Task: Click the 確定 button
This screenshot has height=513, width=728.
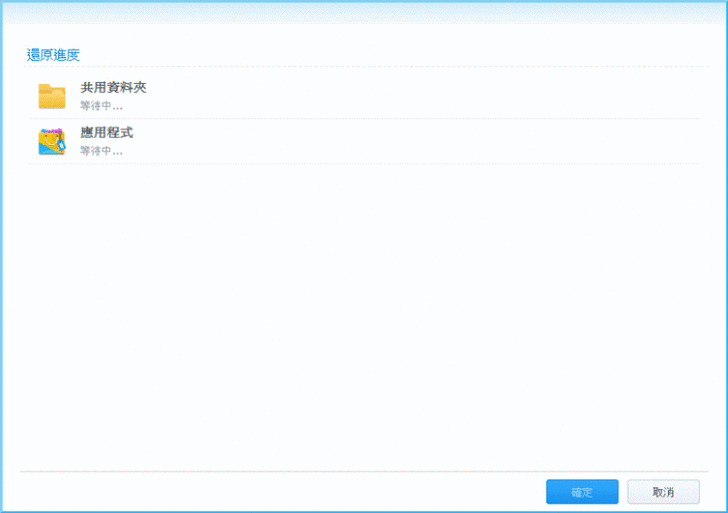Action: 582,492
